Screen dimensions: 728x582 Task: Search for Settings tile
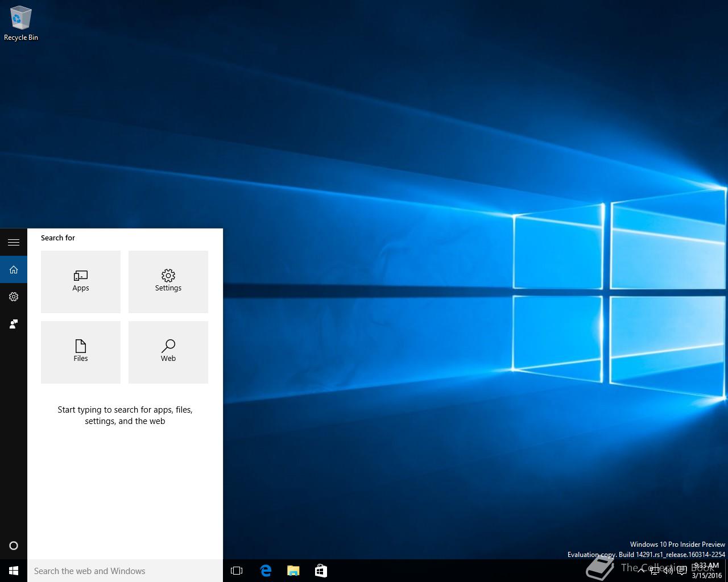[x=168, y=282]
